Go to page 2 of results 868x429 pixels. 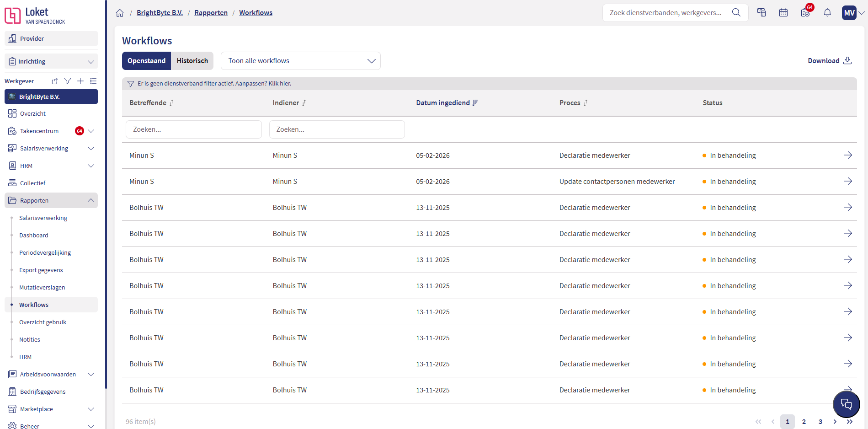tap(804, 422)
